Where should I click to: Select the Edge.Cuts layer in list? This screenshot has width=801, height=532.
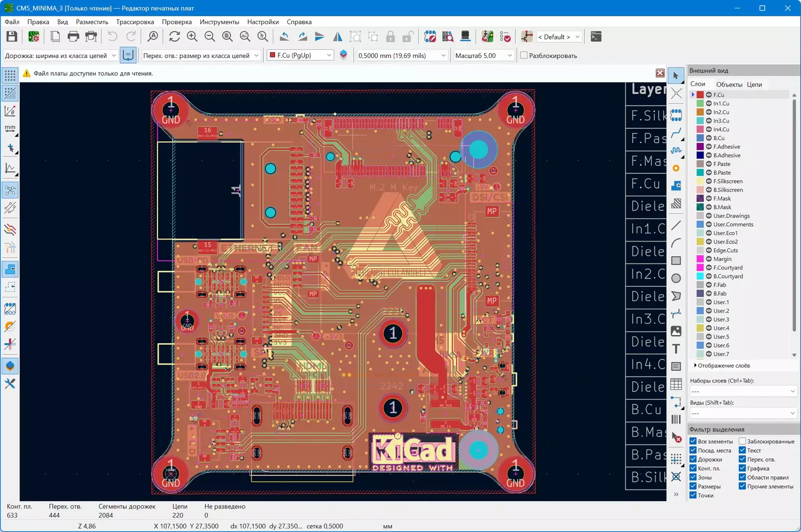coord(725,250)
